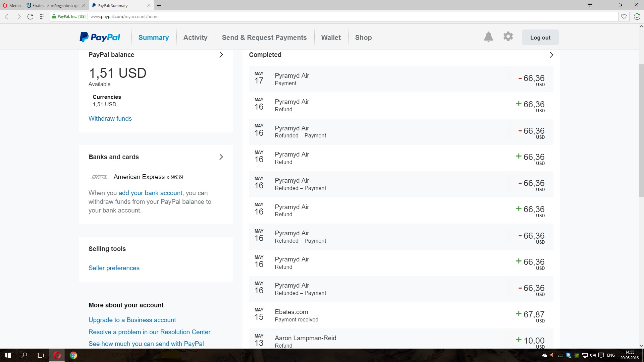Open Windows taskbar search icon
The width and height of the screenshot is (644, 362).
24,355
